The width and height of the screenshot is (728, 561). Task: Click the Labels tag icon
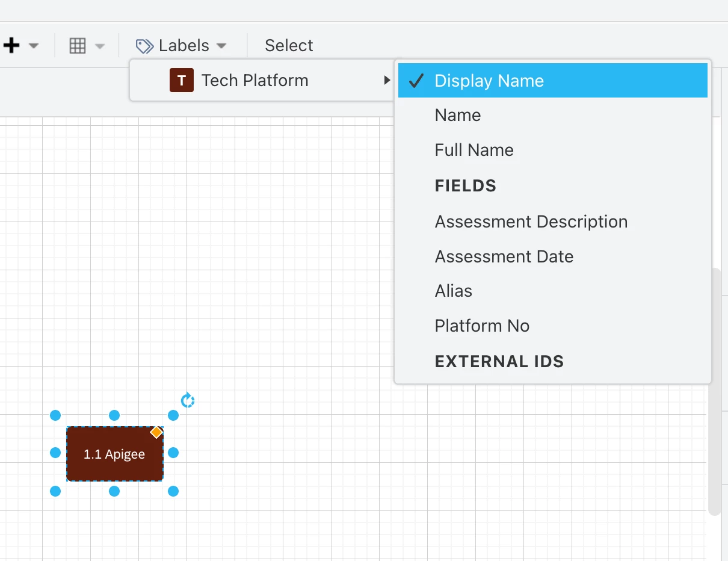pos(144,46)
